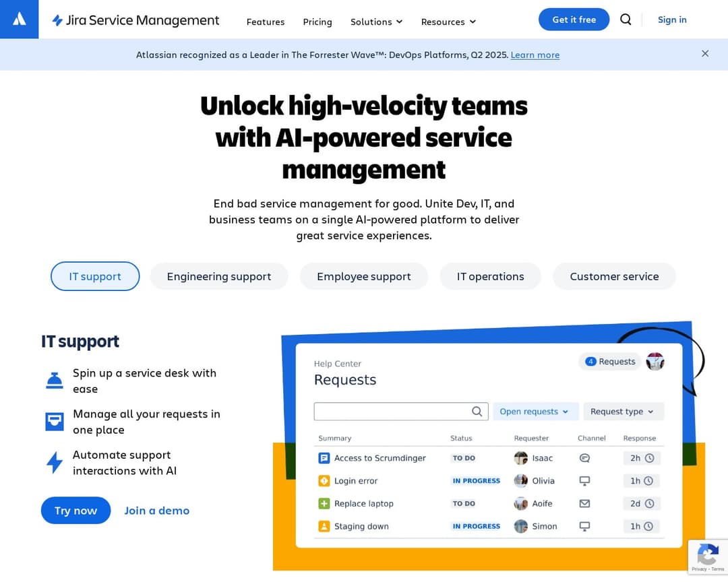Viewport: 728px width, 582px height.
Task: Click into the Requests search field
Action: (401, 411)
